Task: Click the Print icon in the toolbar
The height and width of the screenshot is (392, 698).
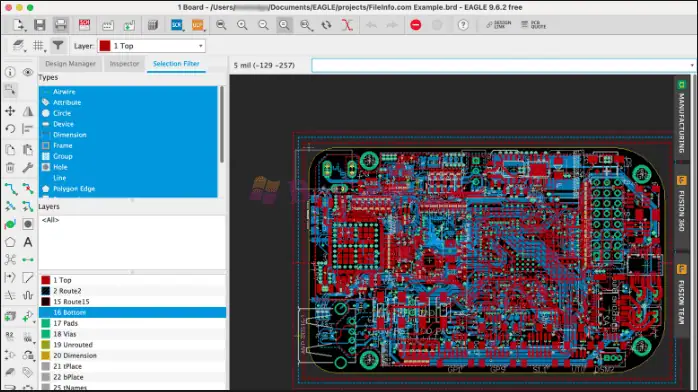Action: point(61,25)
